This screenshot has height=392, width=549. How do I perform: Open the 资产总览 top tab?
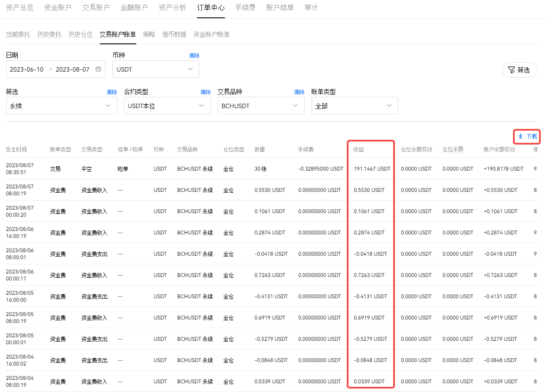pos(20,8)
